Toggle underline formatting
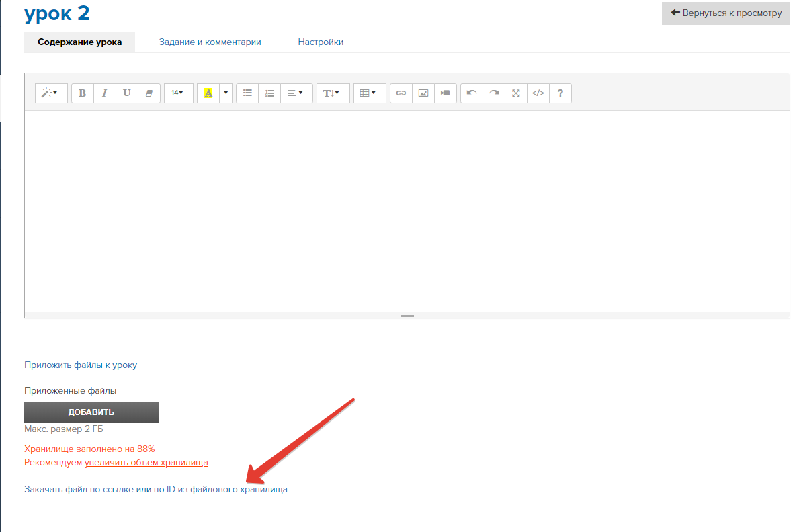This screenshot has height=532, width=797. coord(126,93)
